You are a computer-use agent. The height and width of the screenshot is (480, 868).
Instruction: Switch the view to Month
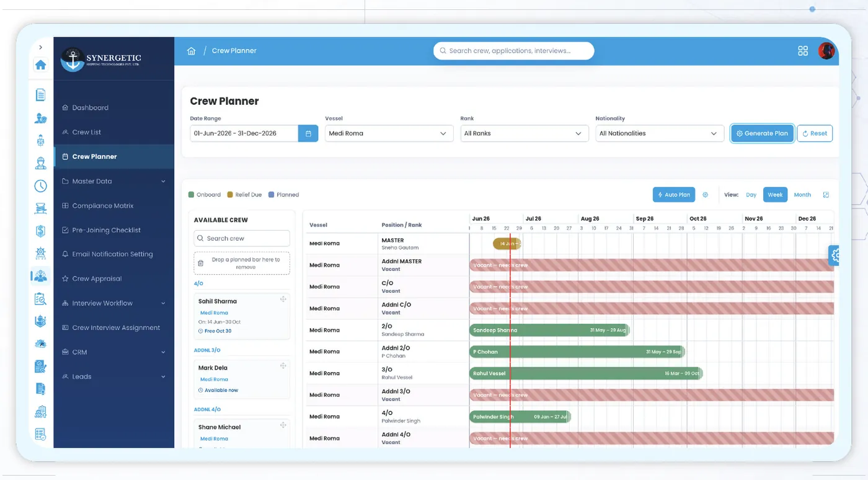click(802, 195)
